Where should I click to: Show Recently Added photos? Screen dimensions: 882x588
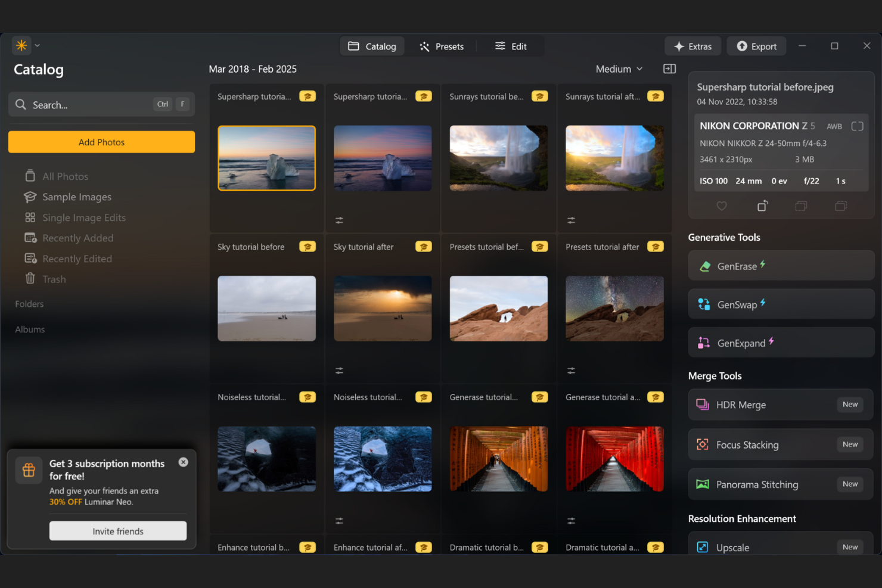69,238
